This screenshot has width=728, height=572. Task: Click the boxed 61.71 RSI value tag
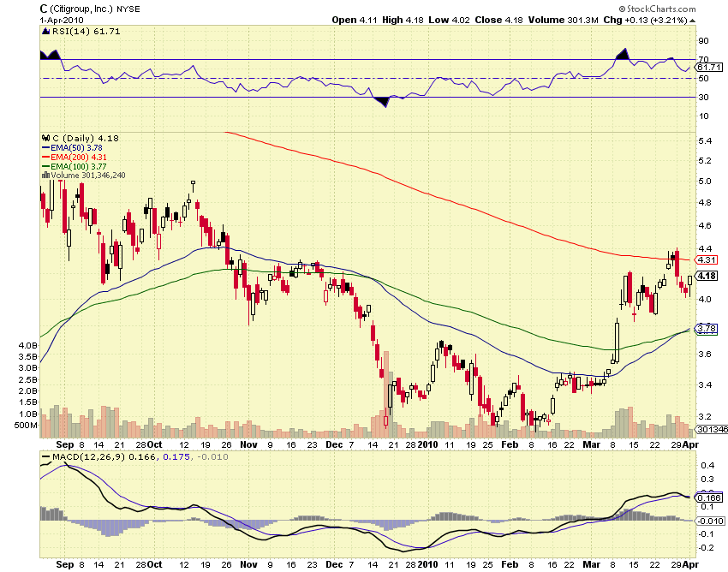pos(710,68)
